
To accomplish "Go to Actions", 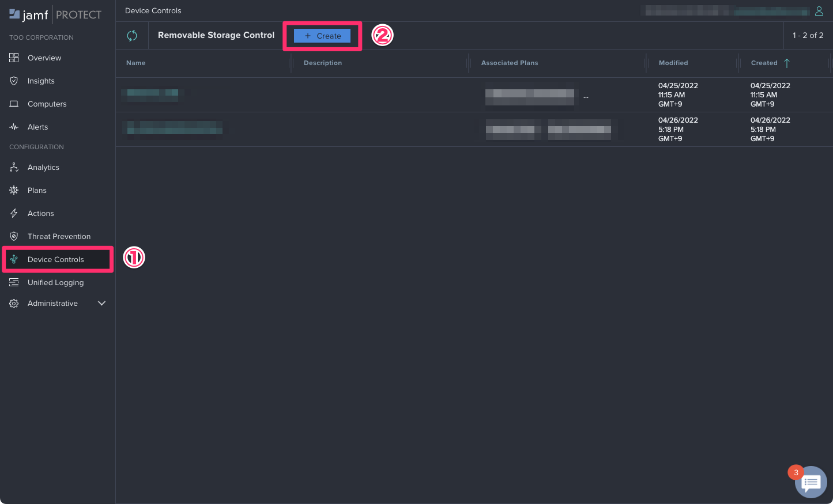I will pos(41,213).
